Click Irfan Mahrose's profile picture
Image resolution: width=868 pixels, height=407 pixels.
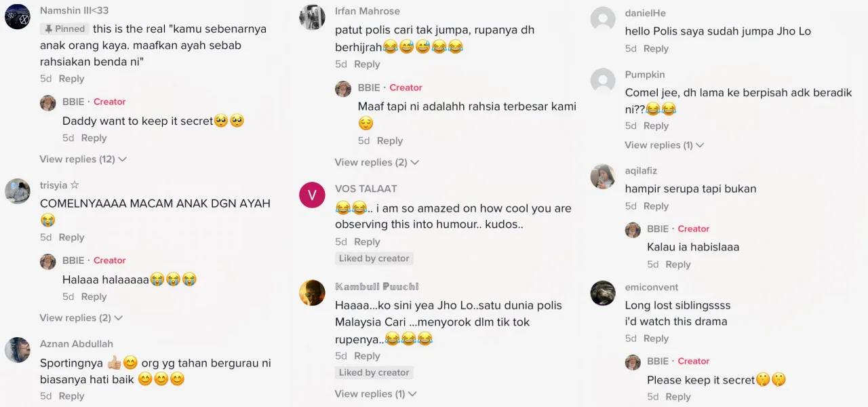pyautogui.click(x=312, y=17)
